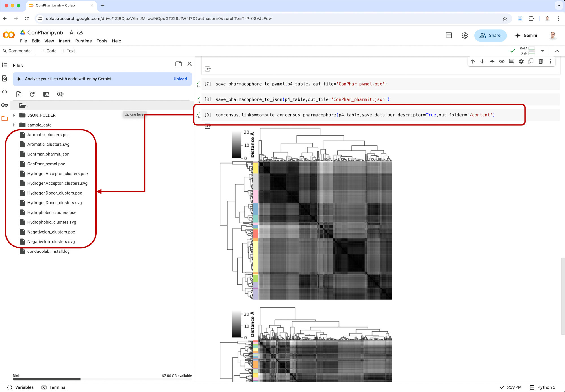Click the cloud save status icon
Image resolution: width=565 pixels, height=392 pixels.
(80, 32)
